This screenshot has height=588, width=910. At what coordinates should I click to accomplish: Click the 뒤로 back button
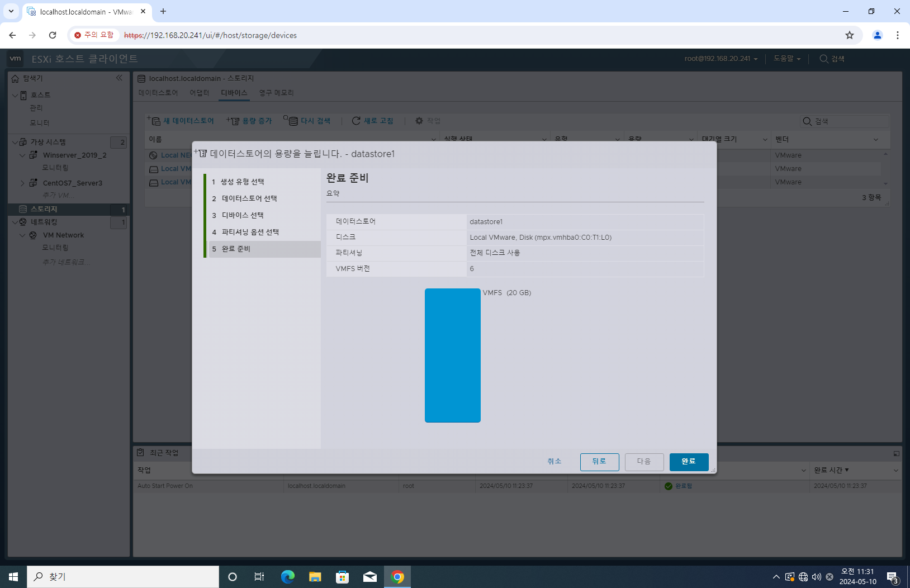point(599,462)
